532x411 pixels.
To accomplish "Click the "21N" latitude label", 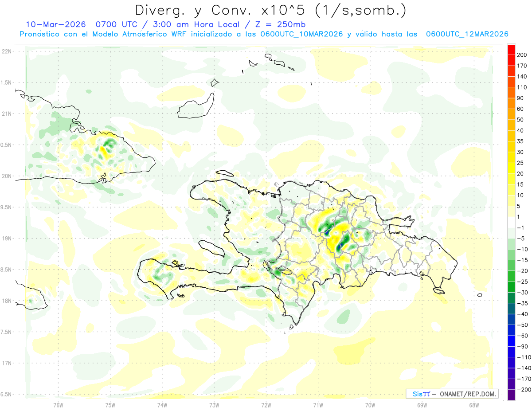I will (7, 114).
